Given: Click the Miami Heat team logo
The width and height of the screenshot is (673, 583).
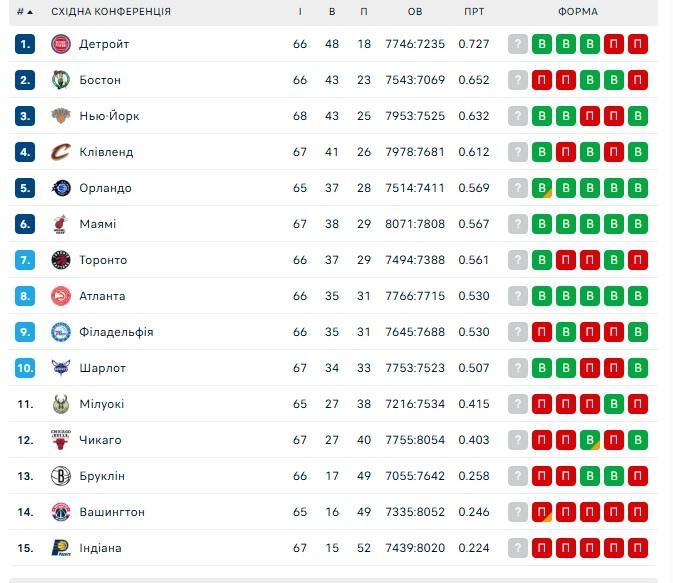Looking at the screenshot, I should (x=61, y=224).
